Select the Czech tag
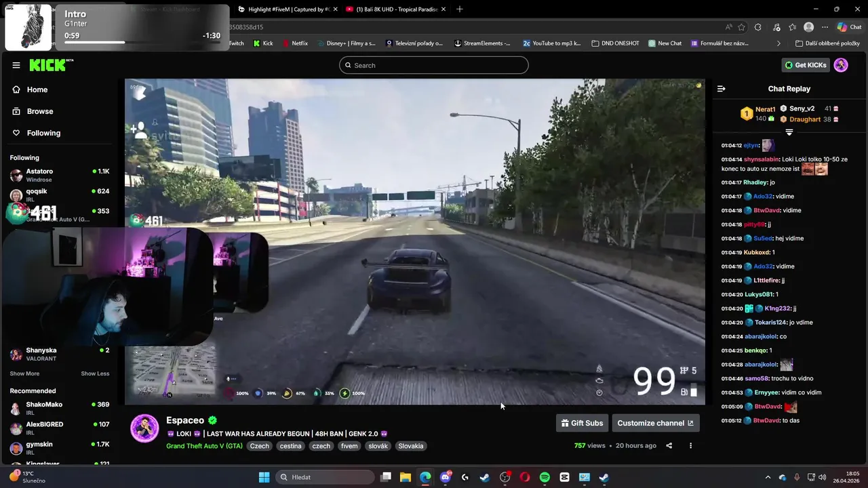The width and height of the screenshot is (868, 488). [x=260, y=446]
